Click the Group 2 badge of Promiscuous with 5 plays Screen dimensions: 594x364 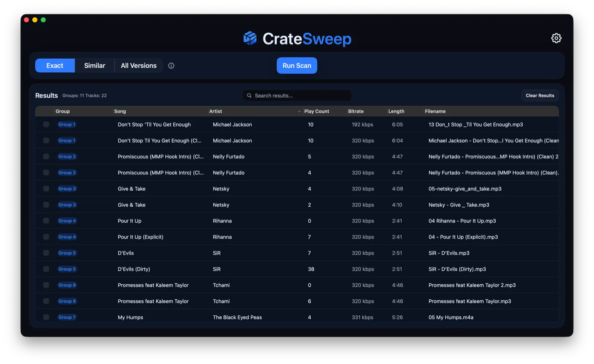click(x=67, y=157)
